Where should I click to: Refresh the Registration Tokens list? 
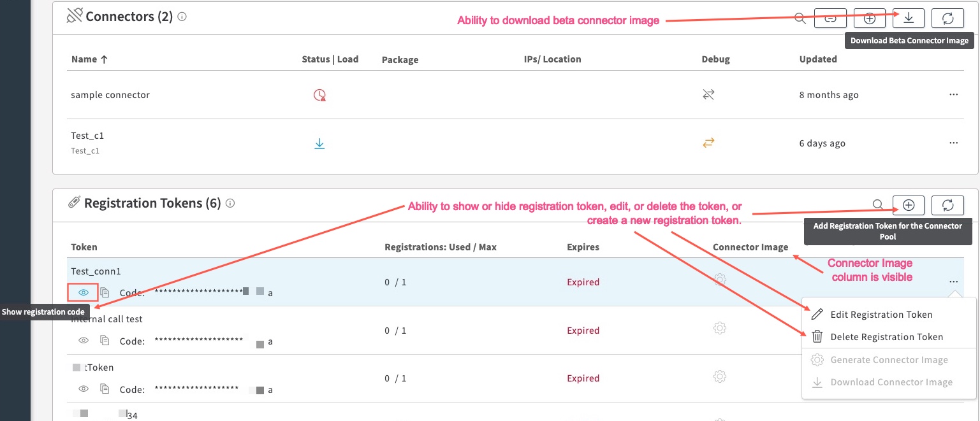[x=947, y=205]
